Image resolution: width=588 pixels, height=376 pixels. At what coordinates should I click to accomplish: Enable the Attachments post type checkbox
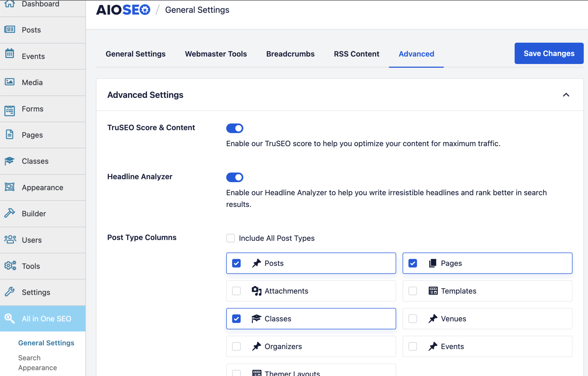point(236,291)
